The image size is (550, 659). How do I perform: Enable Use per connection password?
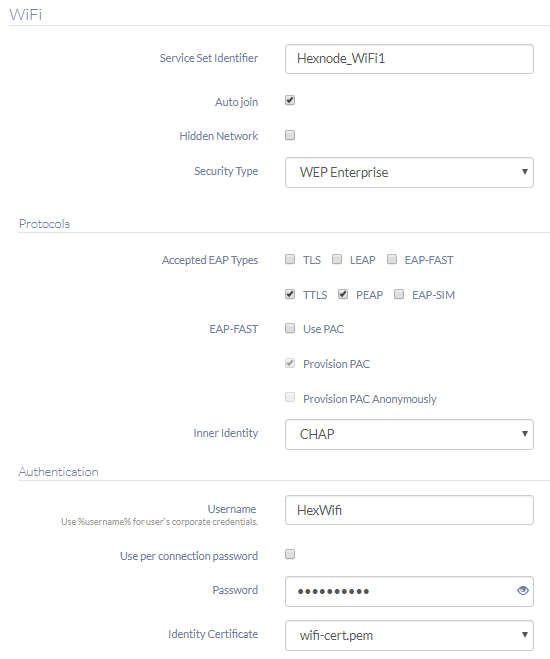290,554
